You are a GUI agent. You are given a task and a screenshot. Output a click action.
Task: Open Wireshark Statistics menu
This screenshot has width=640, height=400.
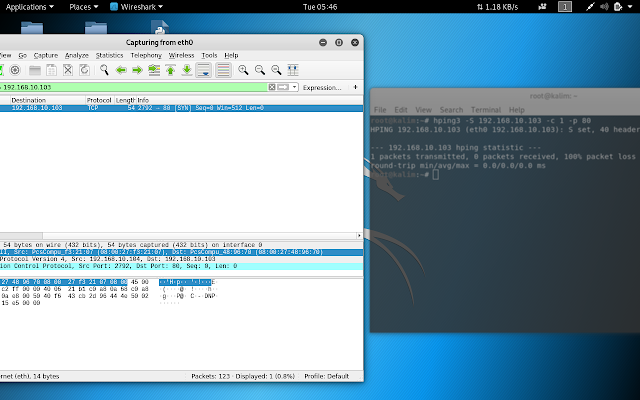point(109,55)
